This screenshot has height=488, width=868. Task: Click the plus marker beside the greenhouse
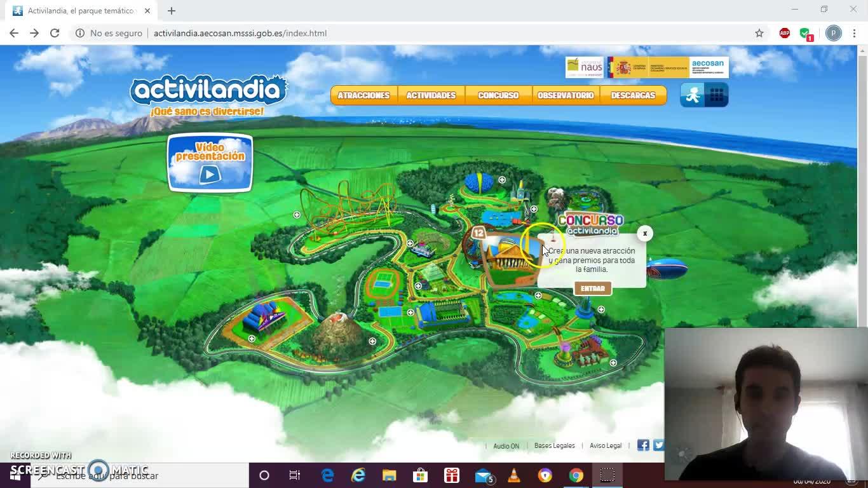(x=418, y=286)
